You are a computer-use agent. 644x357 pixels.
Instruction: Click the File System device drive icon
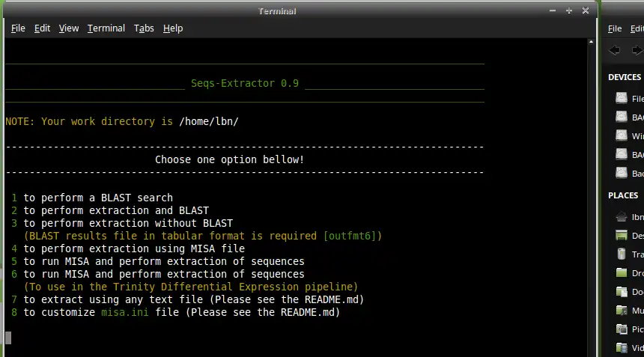[x=622, y=98]
